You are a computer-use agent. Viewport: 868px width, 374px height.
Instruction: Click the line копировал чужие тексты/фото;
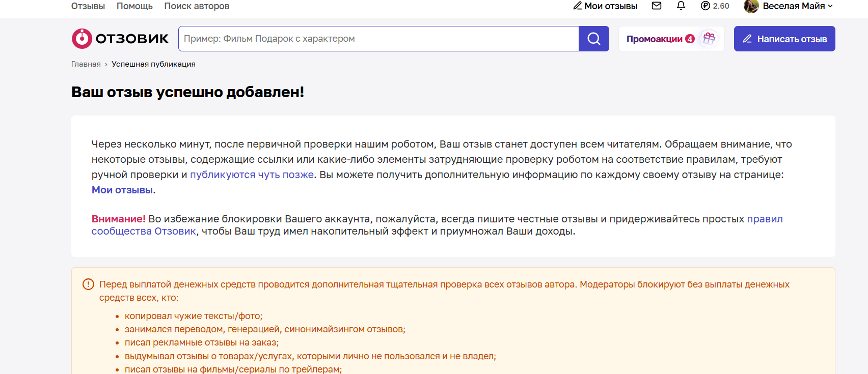pos(194,316)
